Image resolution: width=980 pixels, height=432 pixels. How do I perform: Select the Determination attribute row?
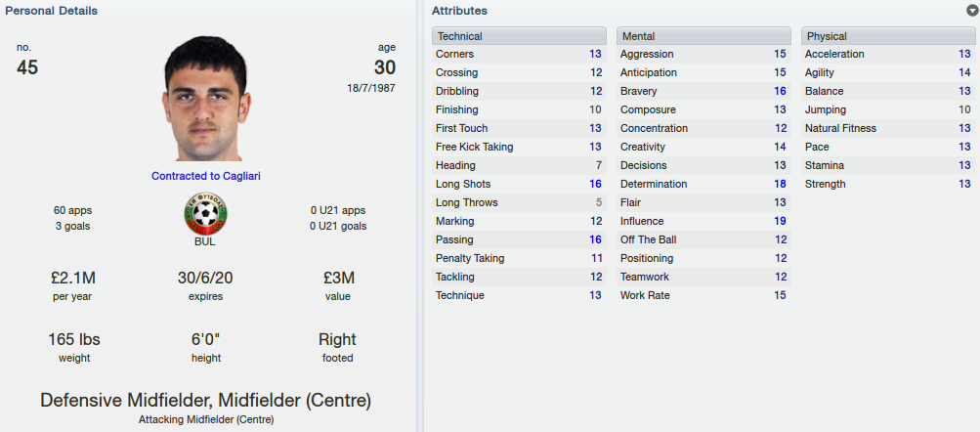coord(703,184)
